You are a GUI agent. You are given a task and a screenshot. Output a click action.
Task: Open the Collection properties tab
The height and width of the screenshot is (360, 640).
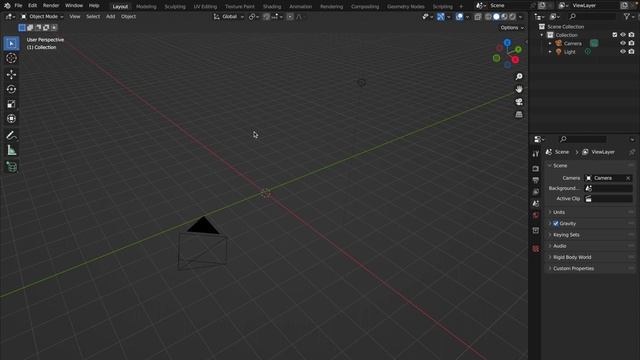pyautogui.click(x=536, y=231)
